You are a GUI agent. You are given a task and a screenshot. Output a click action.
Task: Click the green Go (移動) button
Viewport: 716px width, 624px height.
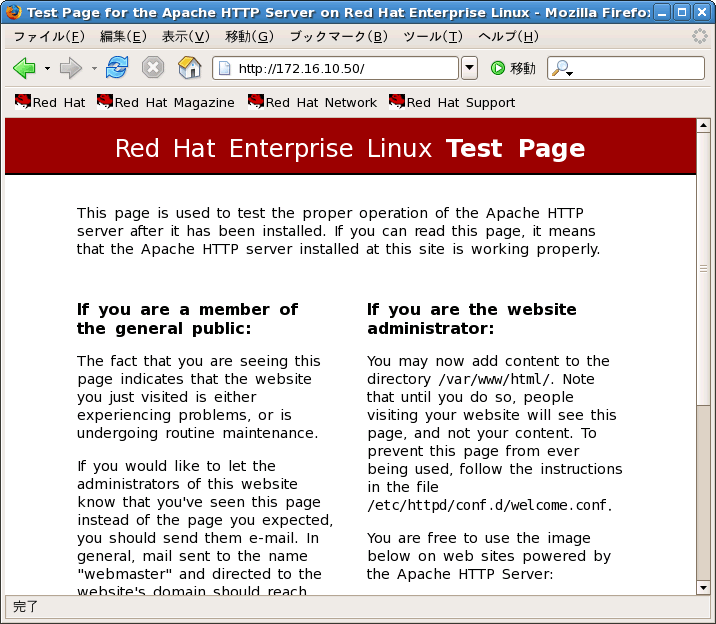pyautogui.click(x=512, y=68)
